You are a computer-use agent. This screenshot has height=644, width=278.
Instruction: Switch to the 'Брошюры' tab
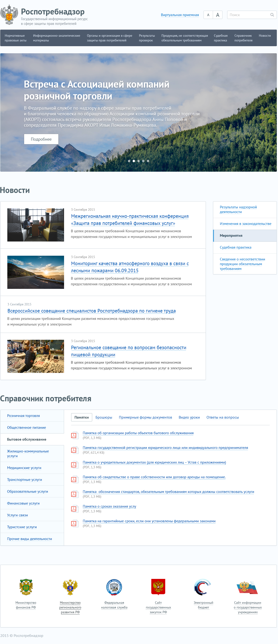pos(104,417)
